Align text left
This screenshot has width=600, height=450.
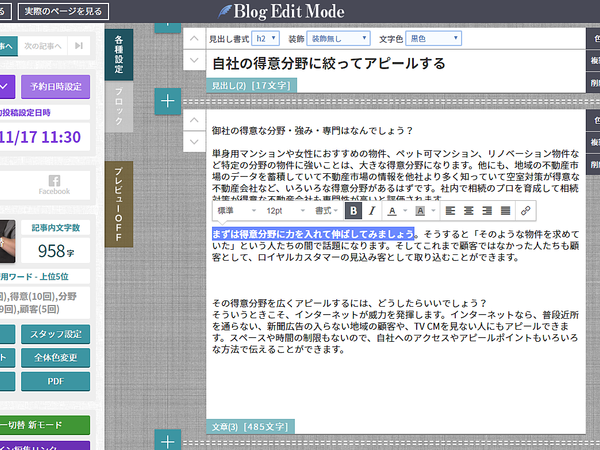click(x=450, y=211)
